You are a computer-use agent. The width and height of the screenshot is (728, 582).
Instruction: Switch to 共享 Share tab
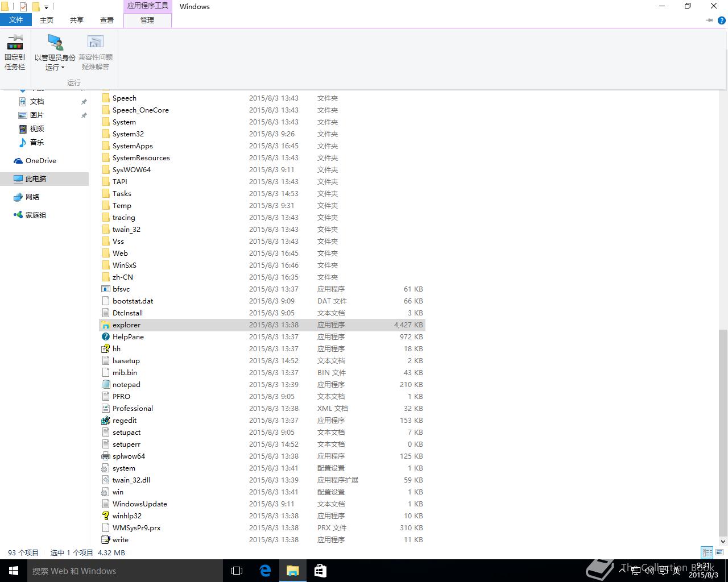click(77, 20)
